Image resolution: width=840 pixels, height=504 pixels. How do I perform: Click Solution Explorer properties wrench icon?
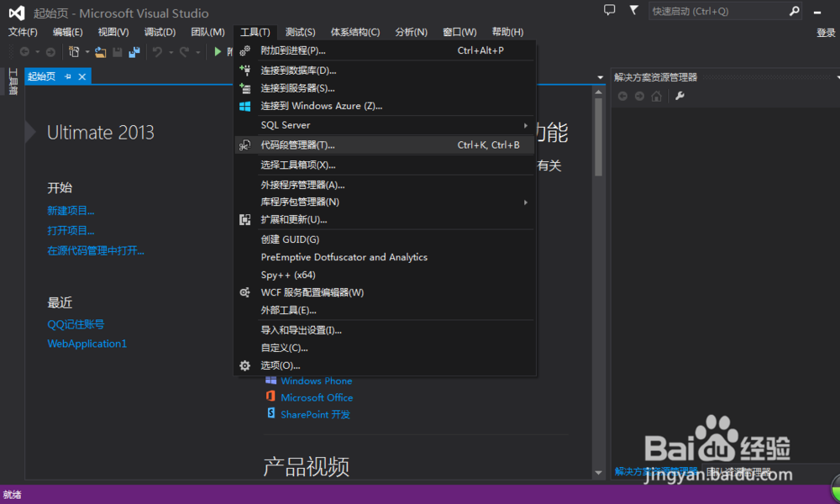(680, 96)
